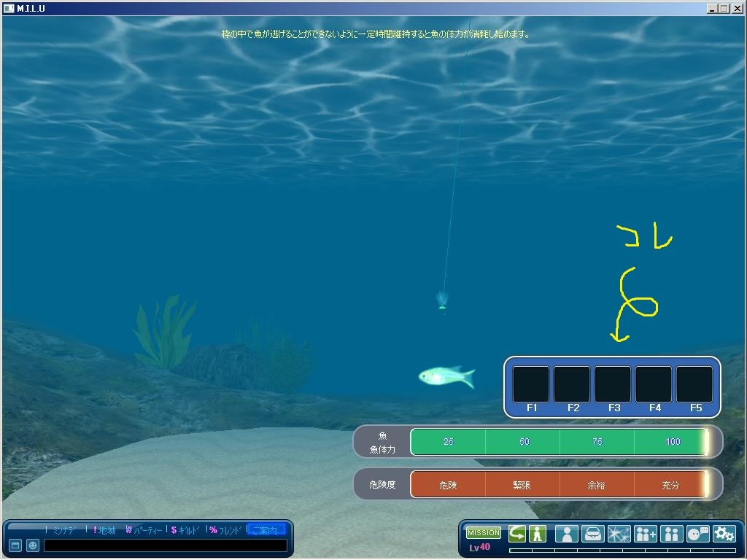Click the M.I.L.U window title icon
The height and width of the screenshot is (560, 747).
(9, 8)
